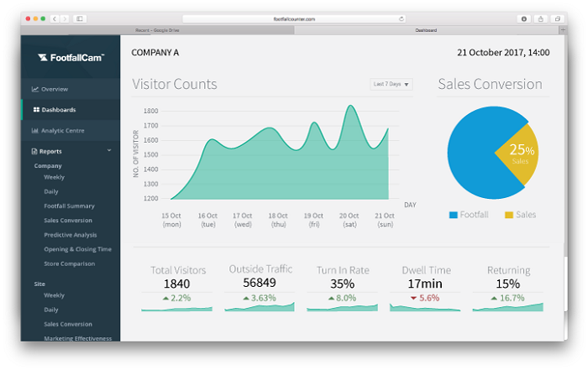This screenshot has height=370, width=588.
Task: Click the Safari sidebar toggle icon
Action: pyautogui.click(x=80, y=18)
